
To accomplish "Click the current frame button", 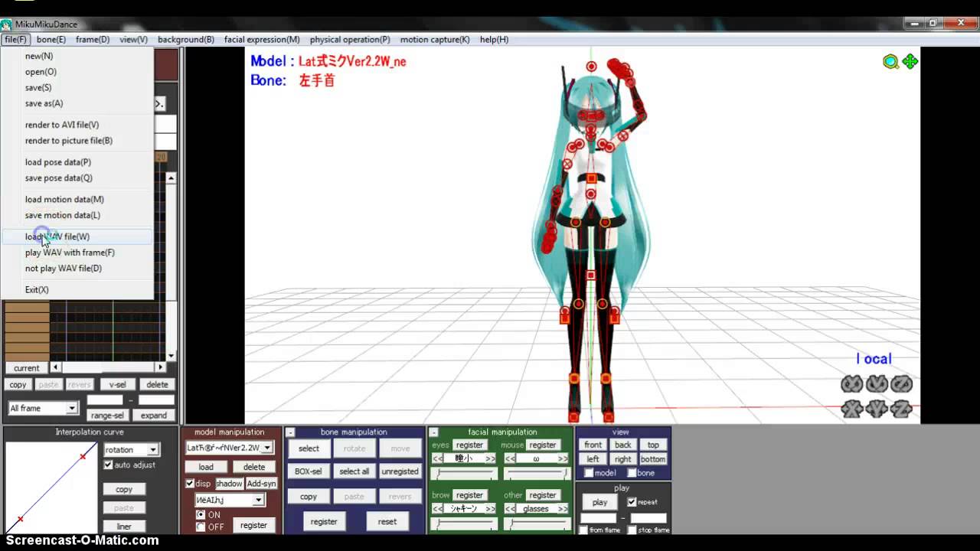I will pos(26,368).
